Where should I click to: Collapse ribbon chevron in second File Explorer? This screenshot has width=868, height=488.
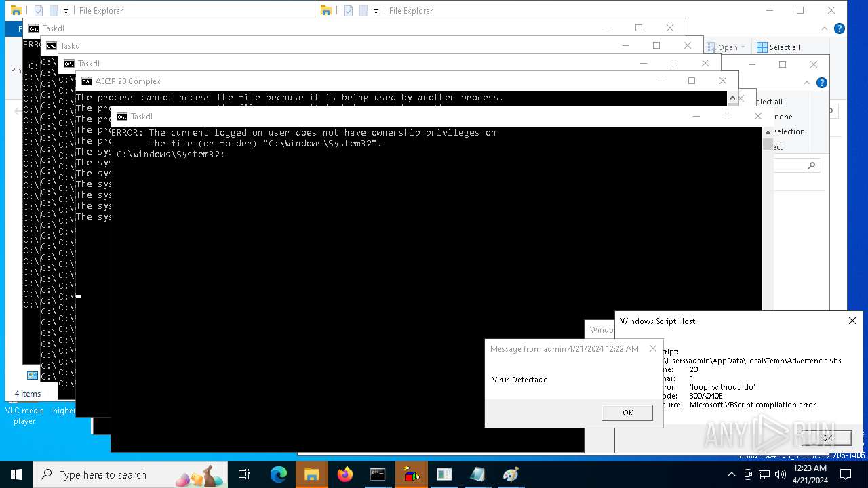[807, 83]
